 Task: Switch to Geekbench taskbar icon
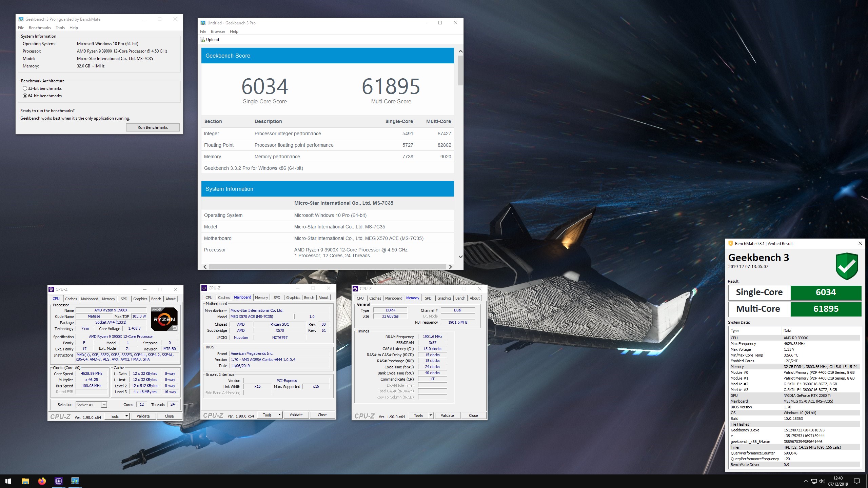(x=75, y=481)
